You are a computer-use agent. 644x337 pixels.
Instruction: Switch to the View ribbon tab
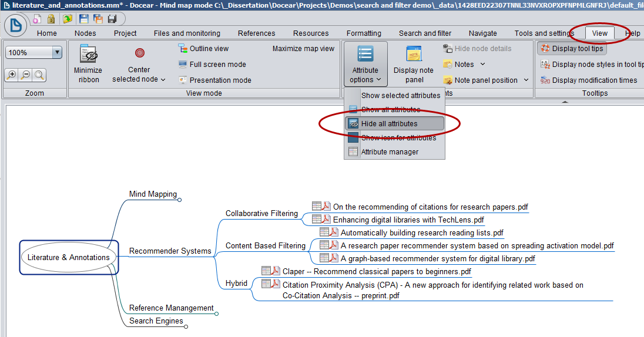tap(600, 33)
